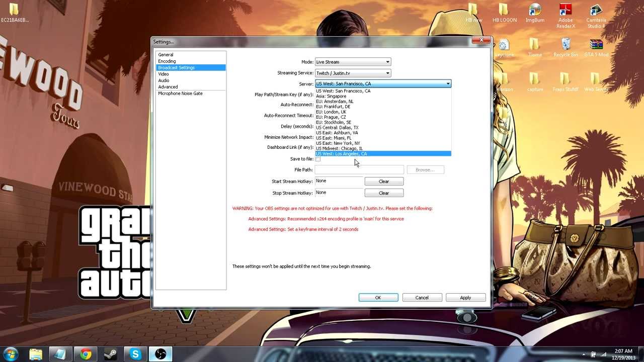
Task: Choose EU: Amsterdam, NL server option
Action: (x=383, y=102)
